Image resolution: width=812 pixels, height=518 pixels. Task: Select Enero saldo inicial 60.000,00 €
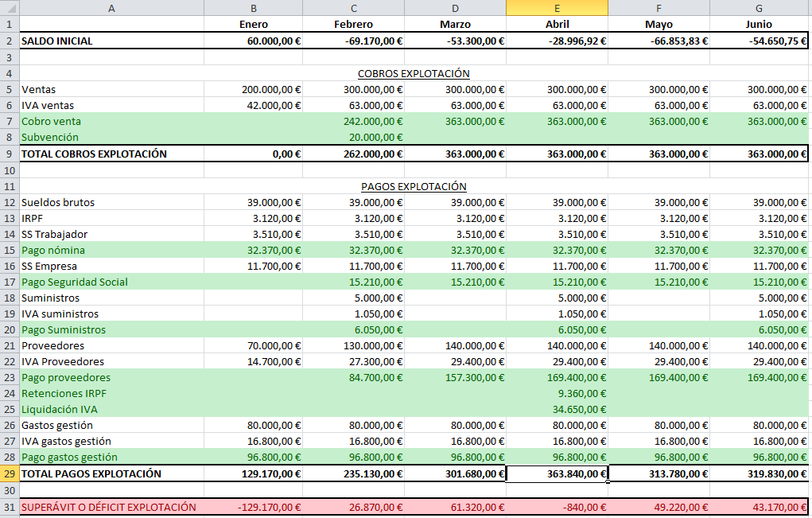coord(253,41)
